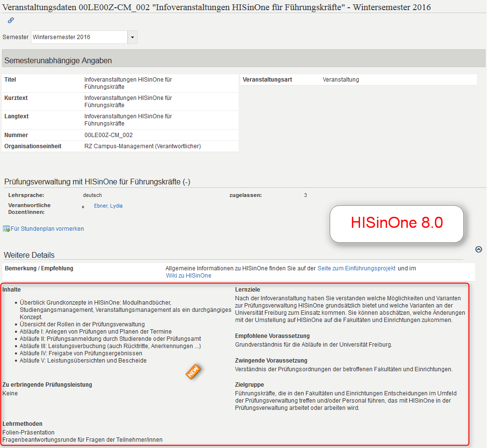The height and width of the screenshot is (448, 487).
Task: Click the Titel row label
Action: [x=10, y=80]
